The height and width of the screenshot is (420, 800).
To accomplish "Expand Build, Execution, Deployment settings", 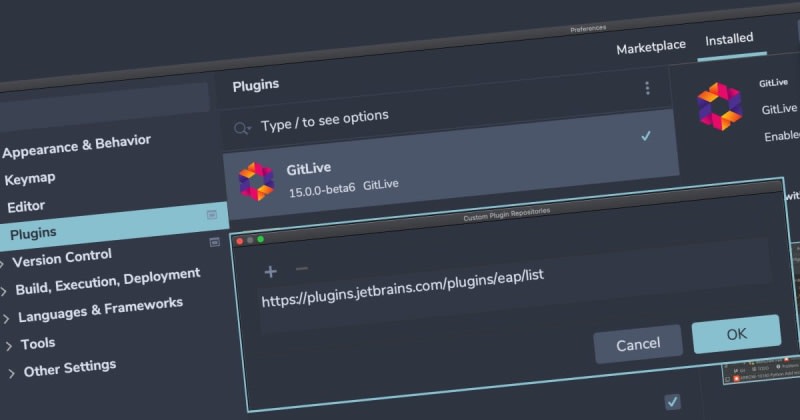I will [5, 291].
